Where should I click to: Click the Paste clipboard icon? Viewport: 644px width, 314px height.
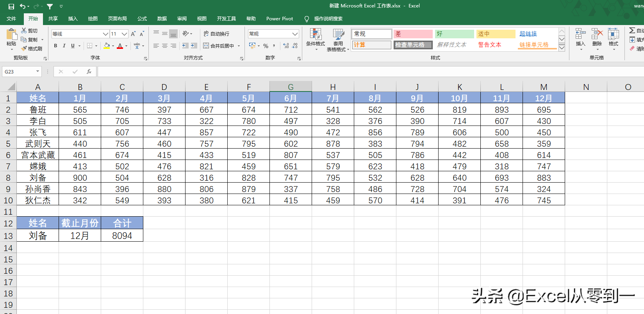(11, 34)
